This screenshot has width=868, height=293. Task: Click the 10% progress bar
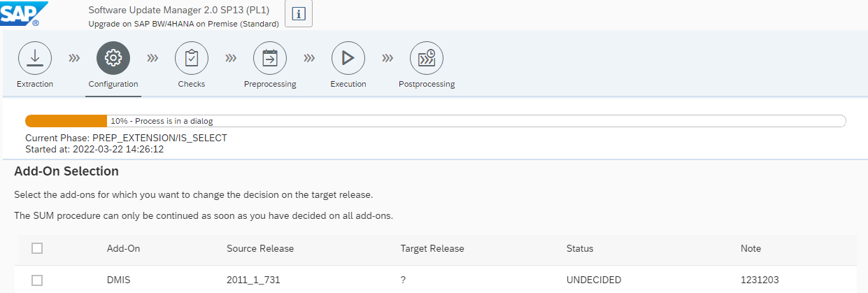[x=435, y=121]
